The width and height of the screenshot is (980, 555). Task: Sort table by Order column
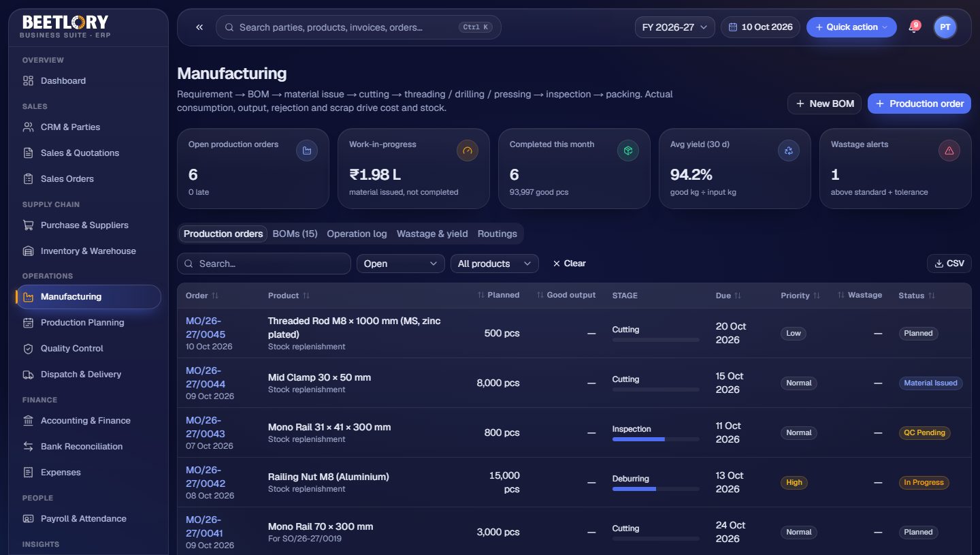click(202, 296)
